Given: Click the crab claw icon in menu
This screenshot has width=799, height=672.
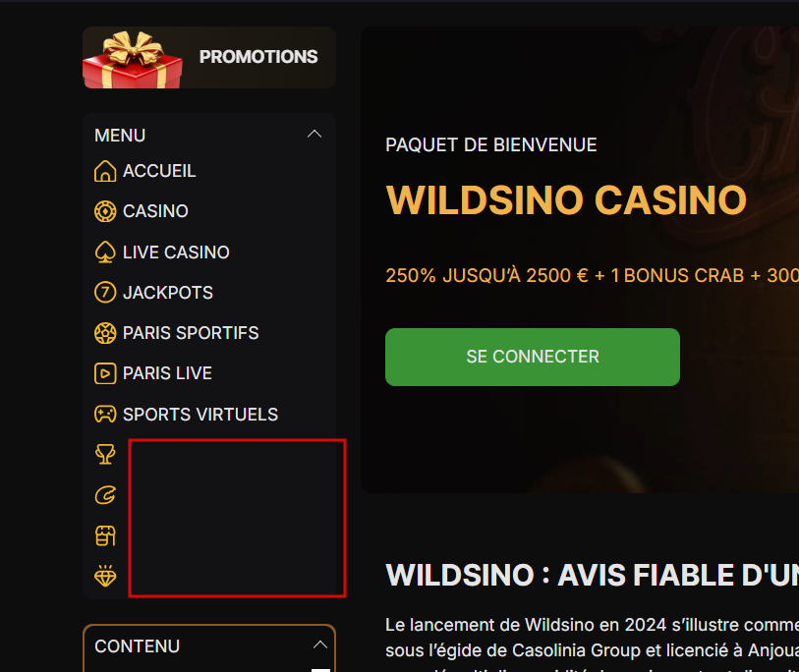Looking at the screenshot, I should click(105, 495).
